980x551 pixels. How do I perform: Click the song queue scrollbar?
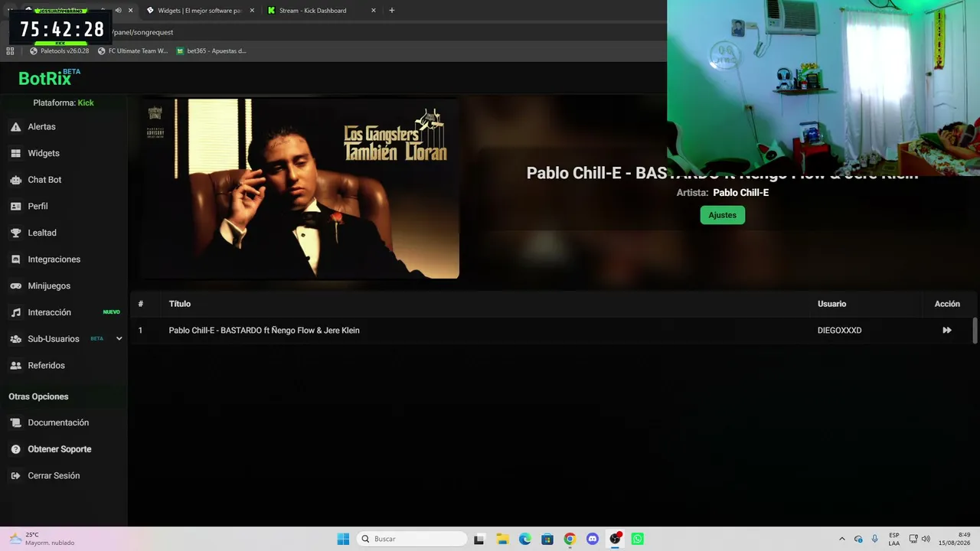tap(975, 331)
